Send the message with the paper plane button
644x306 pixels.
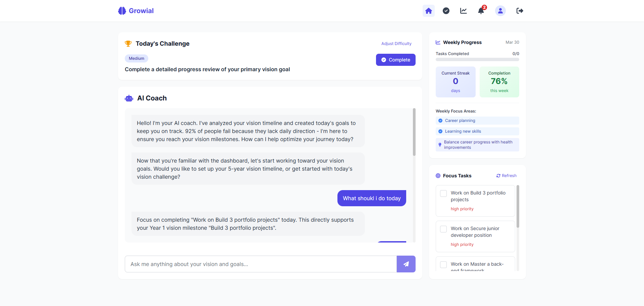coord(406,264)
